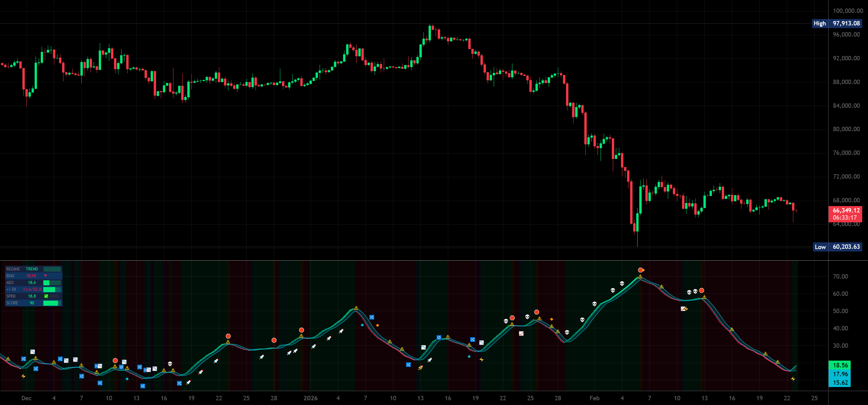Click the REGIME dotted bar in the info table
868x405 pixels.
point(52,269)
